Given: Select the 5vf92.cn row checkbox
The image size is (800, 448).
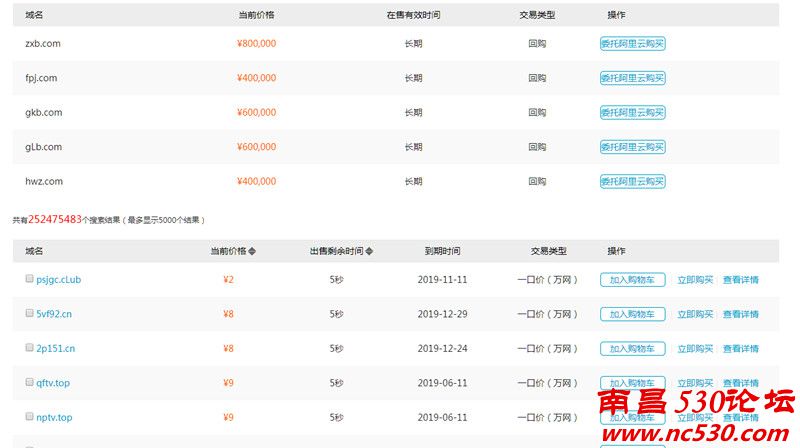Looking at the screenshot, I should pos(29,313).
